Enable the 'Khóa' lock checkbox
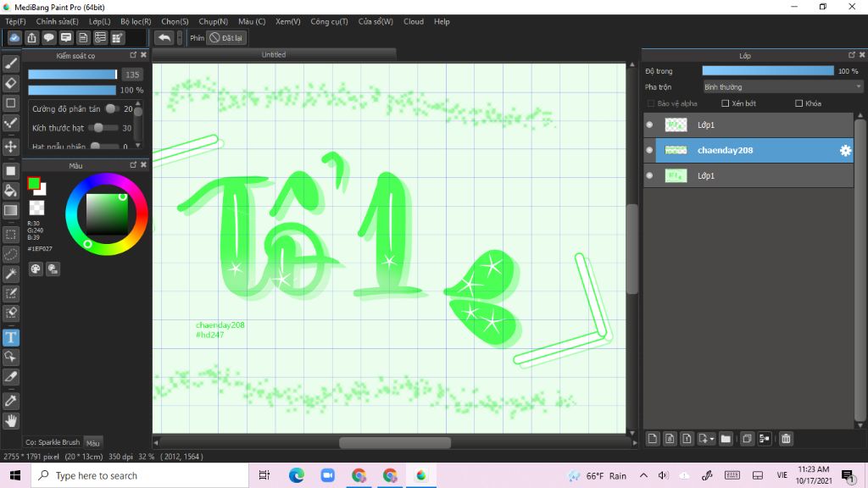868x488 pixels. click(798, 103)
